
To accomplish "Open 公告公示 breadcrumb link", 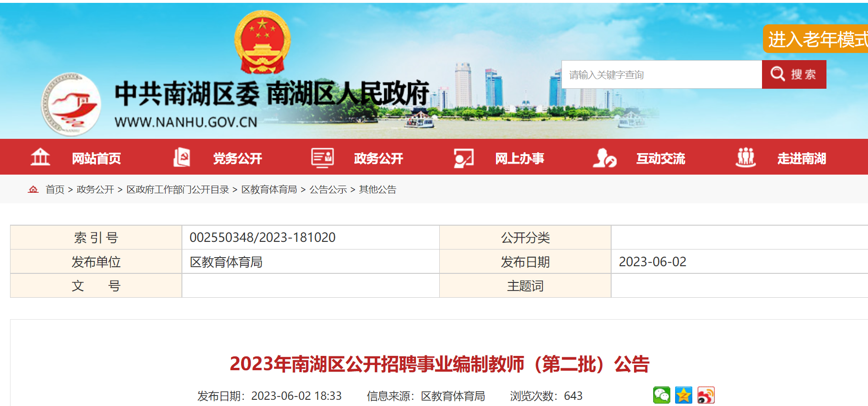I will click(328, 189).
